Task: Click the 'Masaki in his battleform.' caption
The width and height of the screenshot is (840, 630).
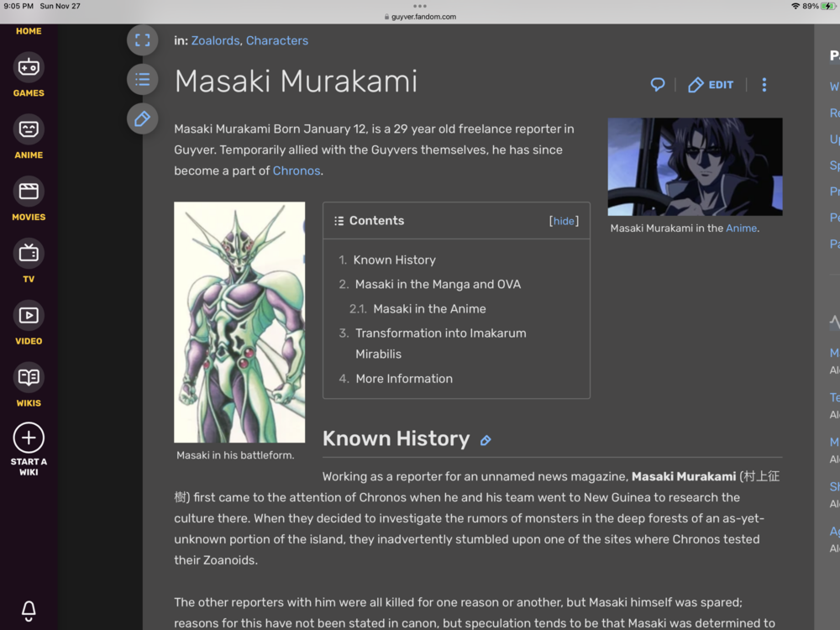Action: [235, 455]
